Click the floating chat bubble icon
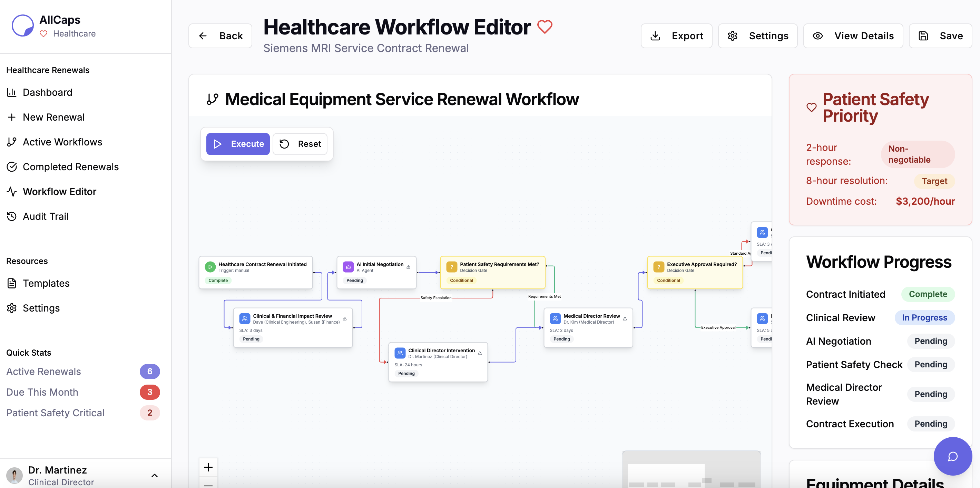 (952, 456)
